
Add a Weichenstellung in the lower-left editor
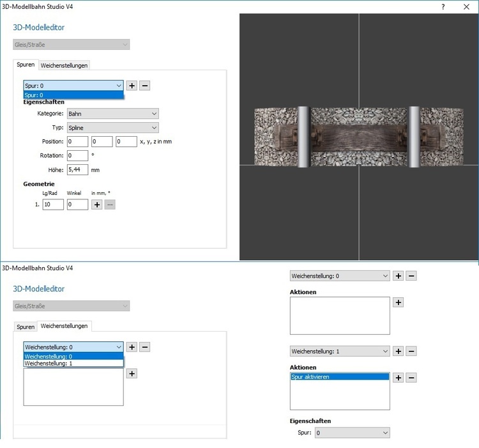[x=132, y=347]
